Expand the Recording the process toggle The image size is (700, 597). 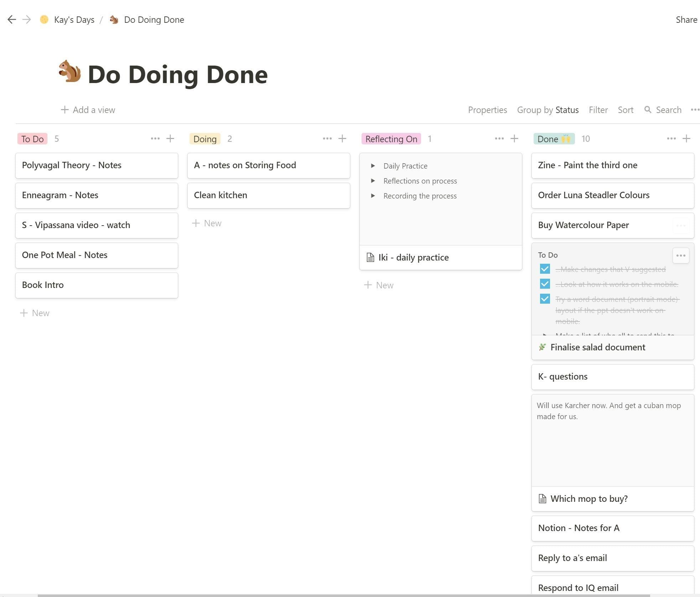(373, 196)
